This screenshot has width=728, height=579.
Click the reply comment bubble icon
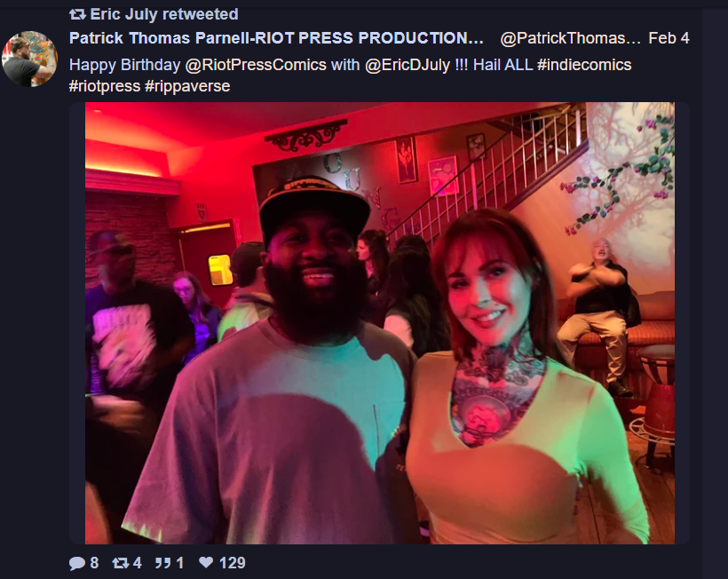[77, 563]
